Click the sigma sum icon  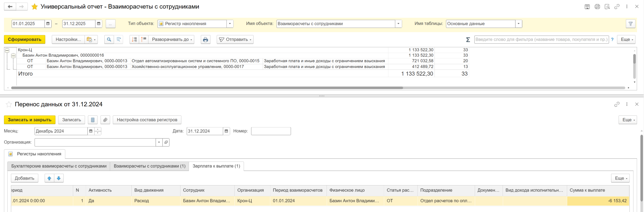click(468, 40)
